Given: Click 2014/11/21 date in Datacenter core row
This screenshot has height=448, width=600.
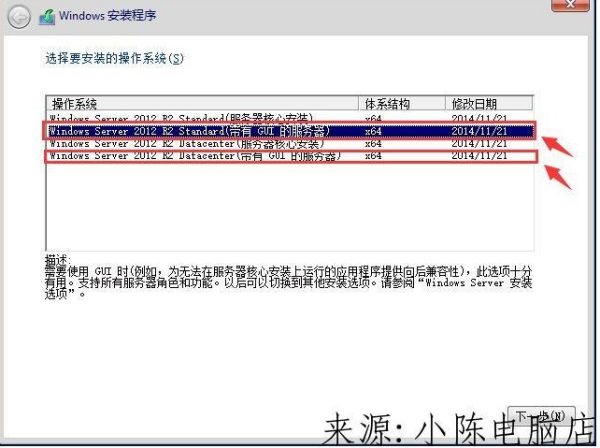Looking at the screenshot, I should coord(479,143).
